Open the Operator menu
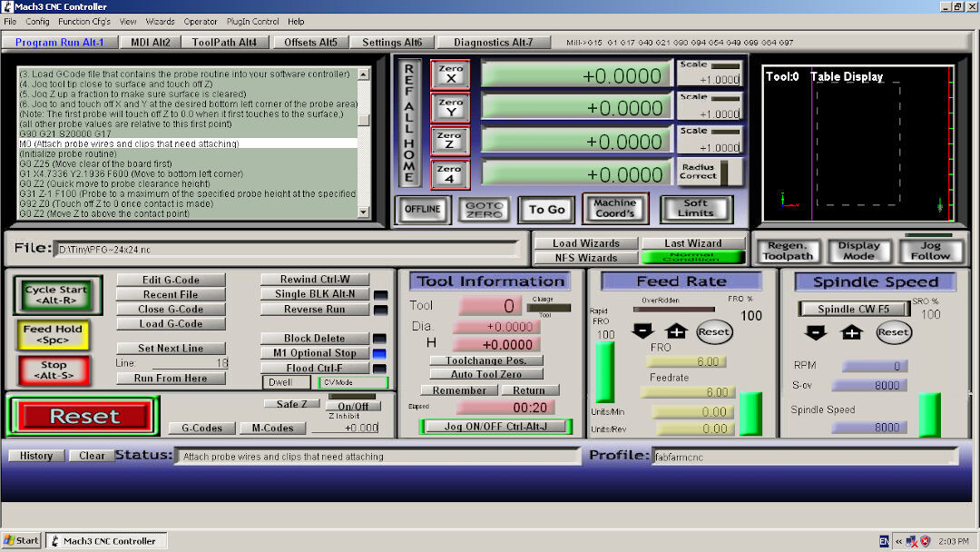980x552 pixels. (200, 21)
